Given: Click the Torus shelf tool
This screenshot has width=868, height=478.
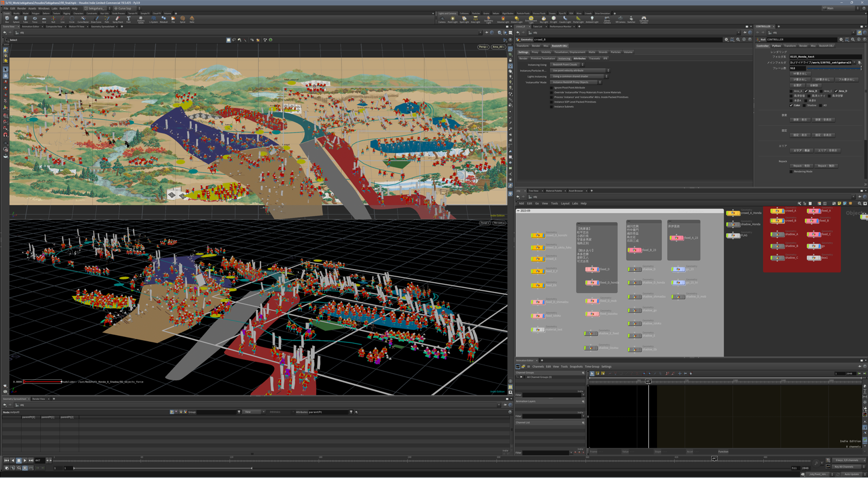Looking at the screenshot, I should tap(35, 19).
